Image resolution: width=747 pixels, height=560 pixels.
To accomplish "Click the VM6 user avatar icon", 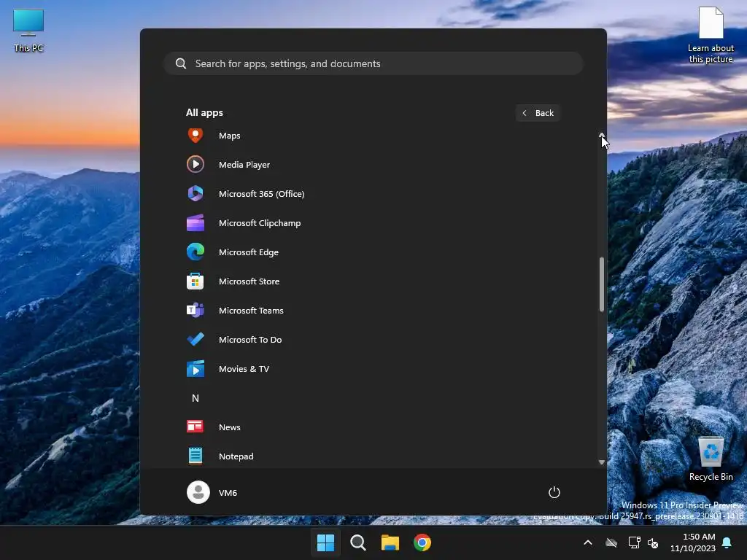I will click(198, 492).
